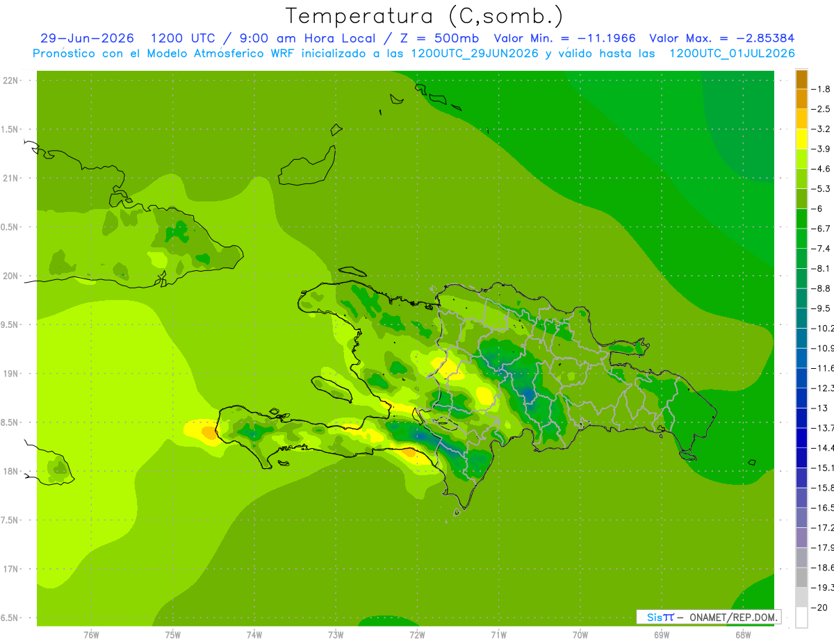
Task: Click the "73W" longitude axis label
Action: 336,635
